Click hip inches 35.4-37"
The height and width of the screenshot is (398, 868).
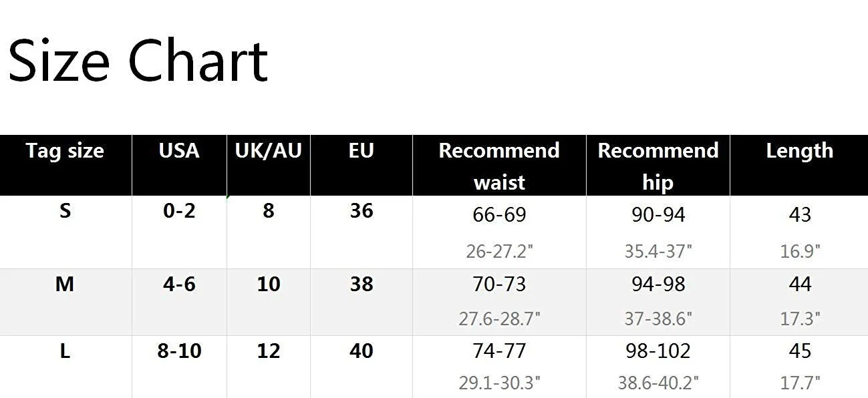[x=658, y=252]
